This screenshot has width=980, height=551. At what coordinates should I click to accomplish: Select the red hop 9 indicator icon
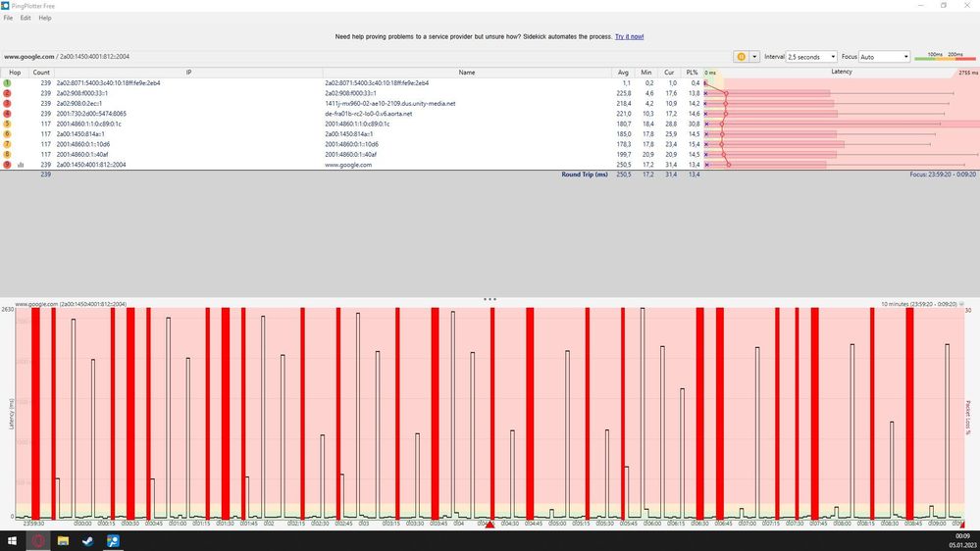coord(7,165)
